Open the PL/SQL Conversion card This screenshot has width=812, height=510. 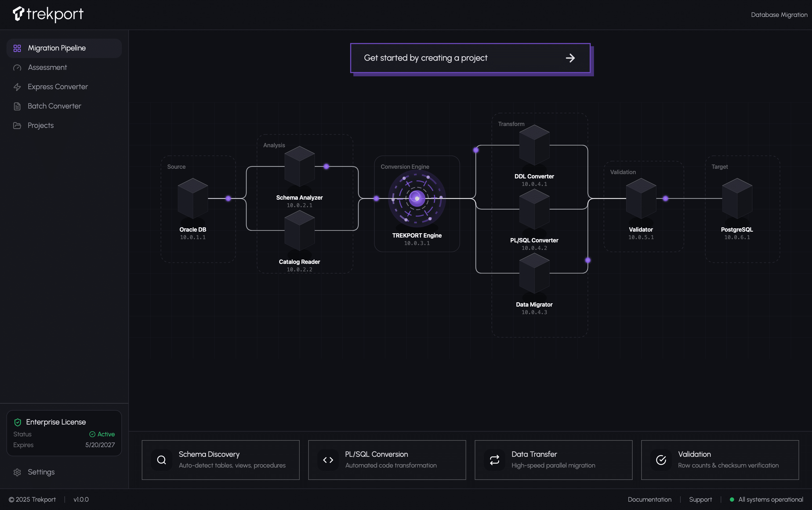[x=387, y=460]
